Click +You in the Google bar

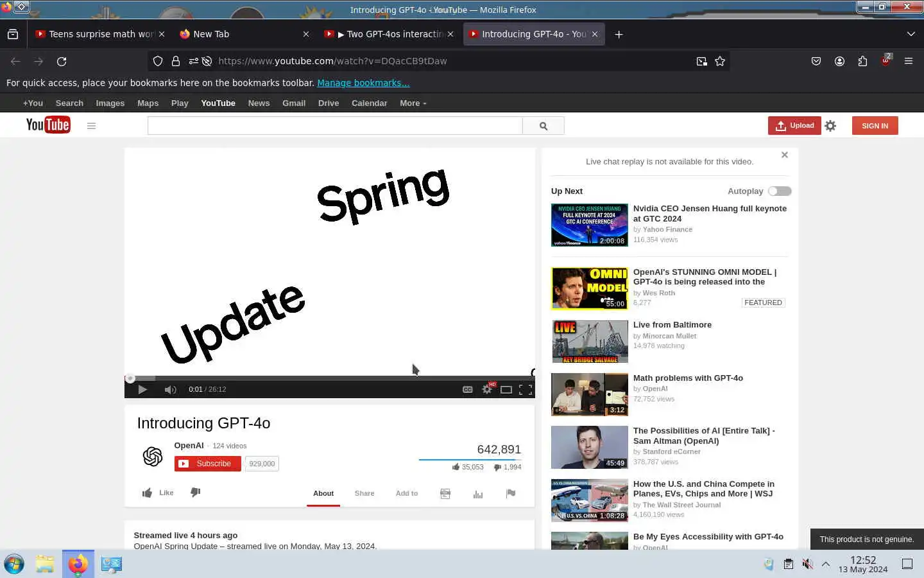[x=33, y=103]
